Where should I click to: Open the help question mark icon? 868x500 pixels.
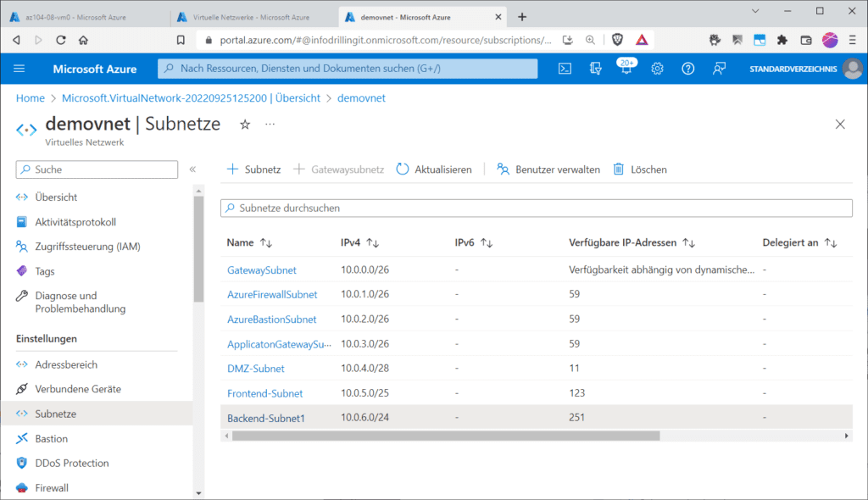click(x=688, y=69)
